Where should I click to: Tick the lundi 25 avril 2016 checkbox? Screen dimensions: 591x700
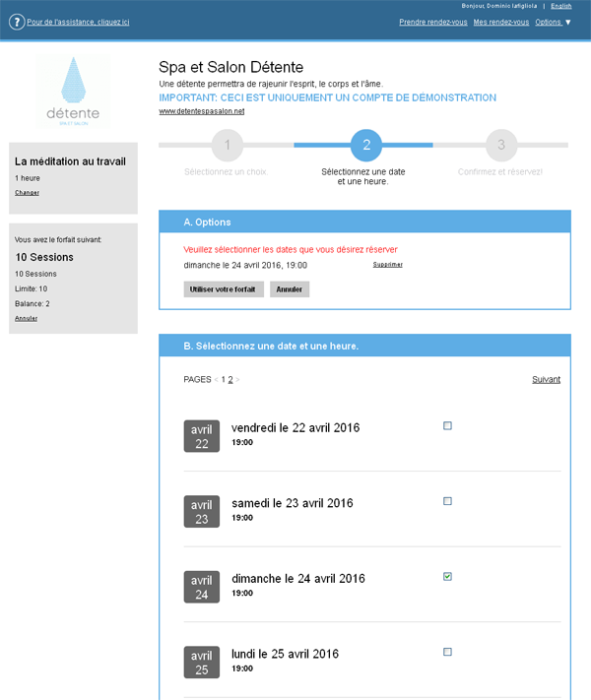click(x=447, y=652)
